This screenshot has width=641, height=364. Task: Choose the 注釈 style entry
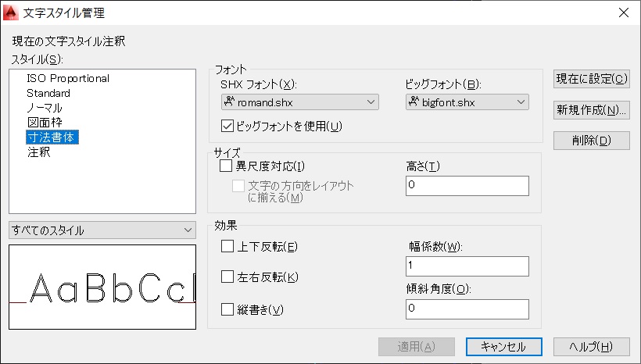click(39, 152)
